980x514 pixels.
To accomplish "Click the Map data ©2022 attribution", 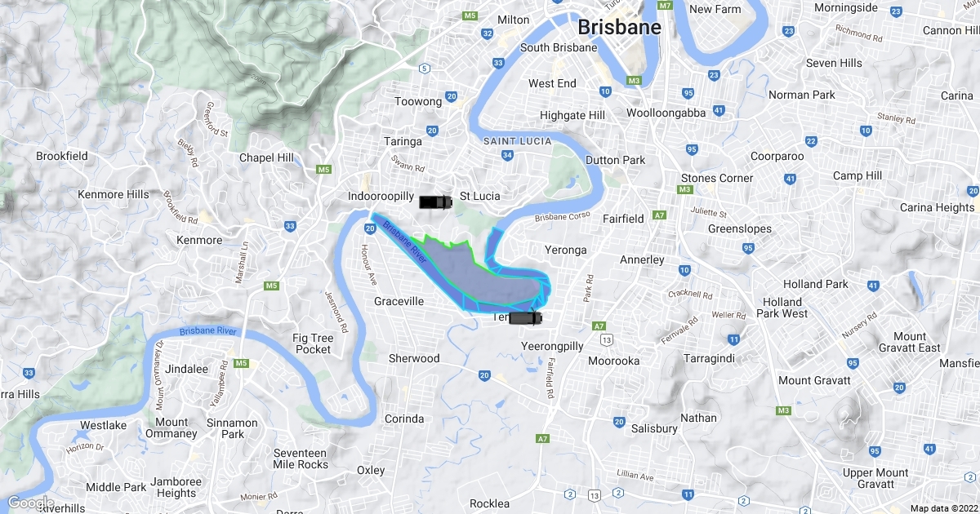I will pos(942,508).
